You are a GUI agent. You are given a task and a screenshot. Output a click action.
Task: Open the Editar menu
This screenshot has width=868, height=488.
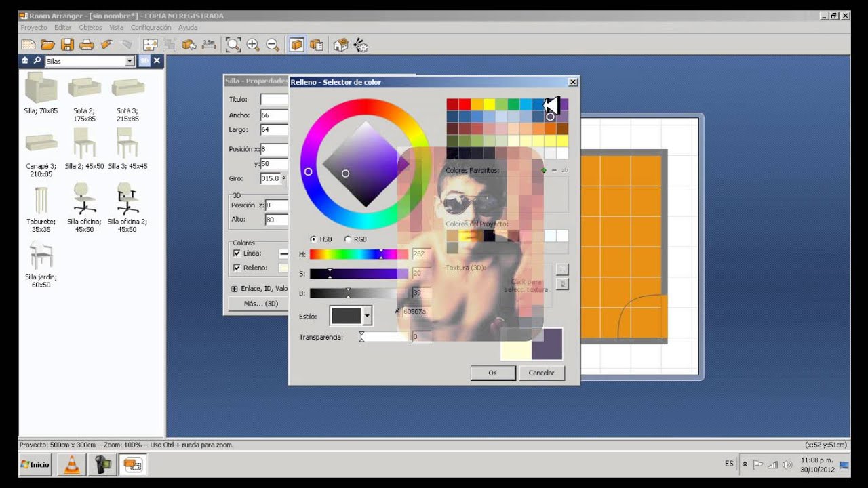click(x=63, y=28)
